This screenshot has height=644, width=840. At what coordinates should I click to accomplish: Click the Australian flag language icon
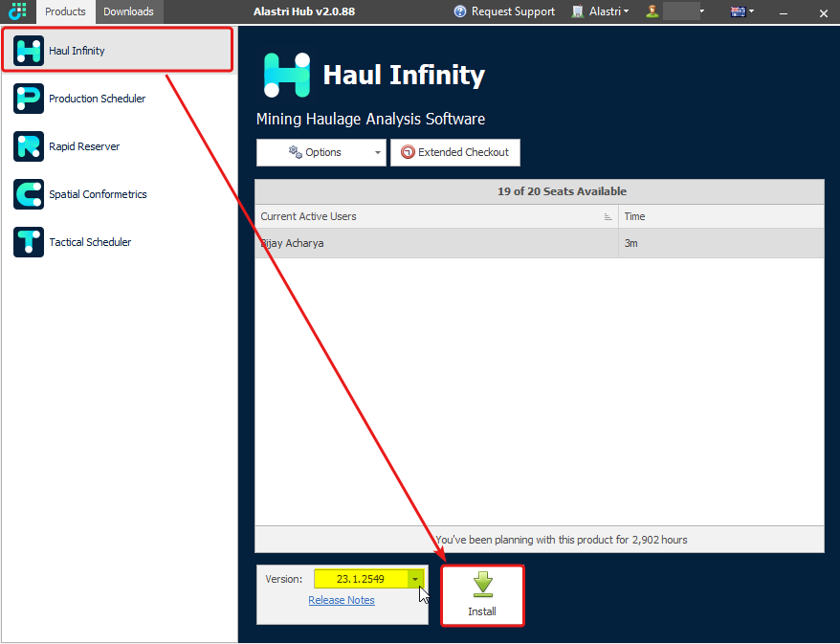pos(739,11)
